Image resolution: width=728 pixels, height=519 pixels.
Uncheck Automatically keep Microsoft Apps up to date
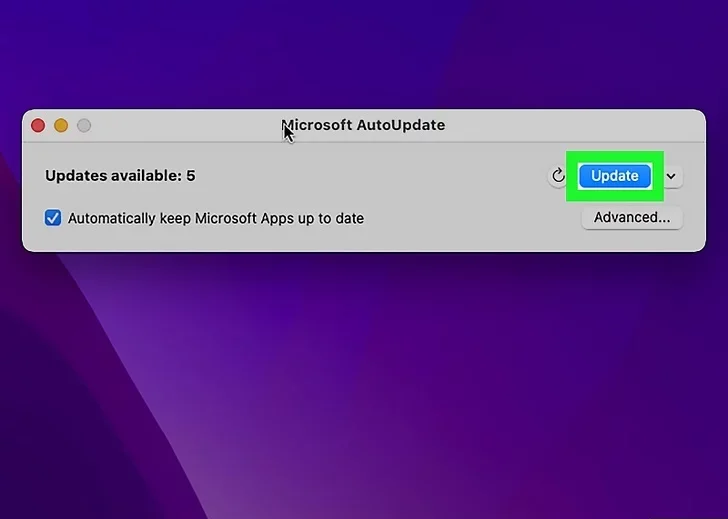coord(52,218)
